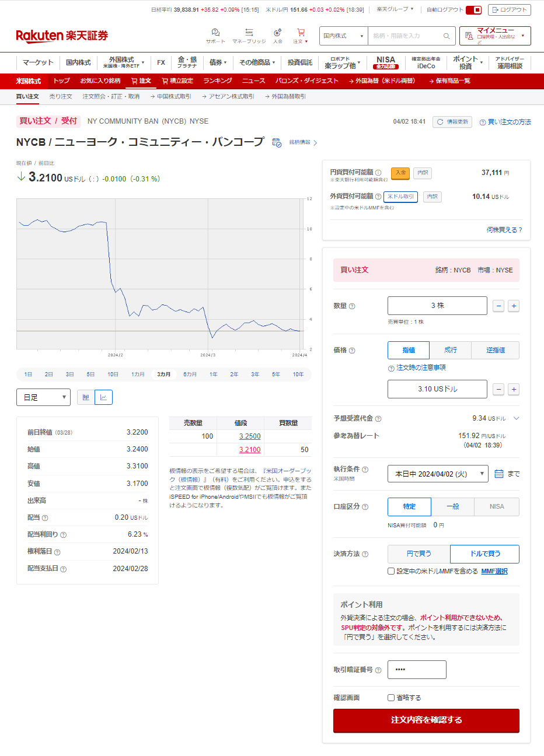Enable the 省略する confirmation screen checkbox

point(391,698)
